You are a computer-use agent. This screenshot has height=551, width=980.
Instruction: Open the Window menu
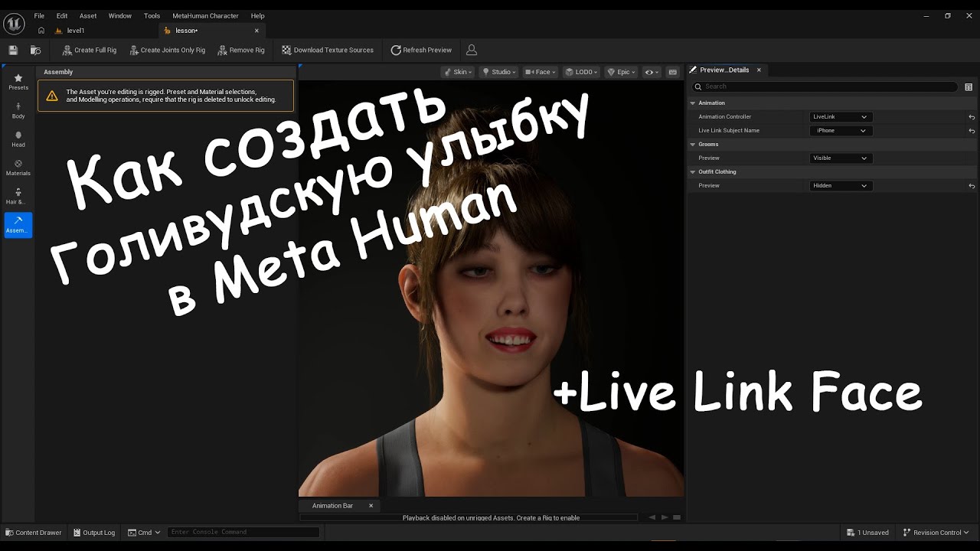(x=119, y=15)
